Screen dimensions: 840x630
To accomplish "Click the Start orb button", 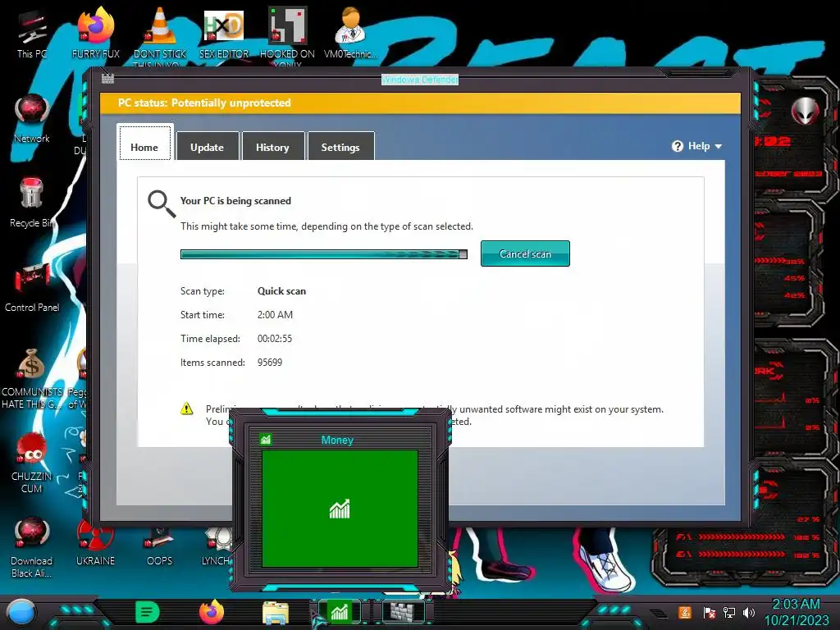I will pos(21,613).
